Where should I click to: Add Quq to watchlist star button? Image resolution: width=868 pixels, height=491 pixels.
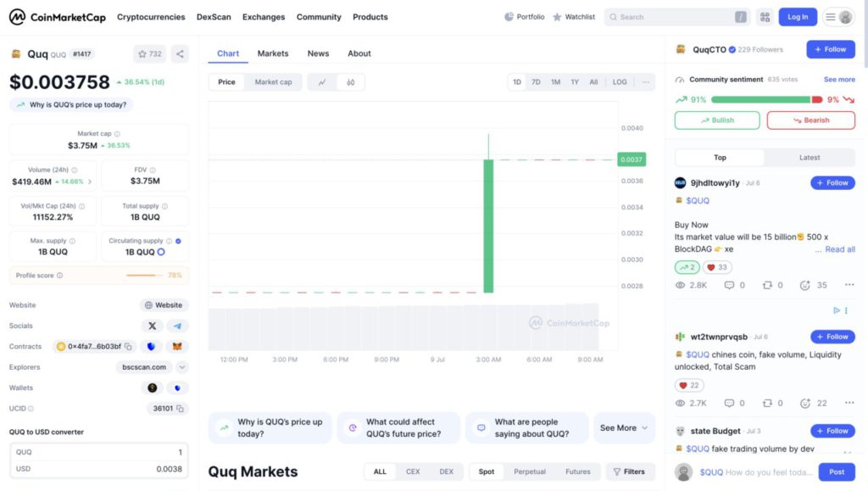point(149,53)
